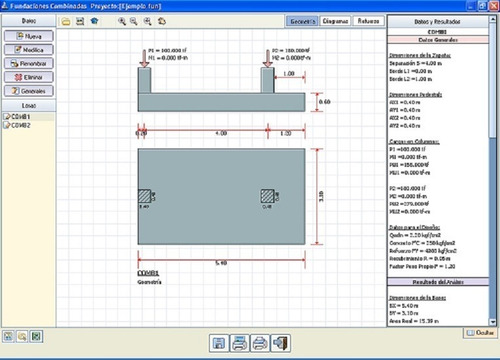Click the first printer icon at bottom
Image resolution: width=500 pixels, height=360 pixels.
coord(239,343)
